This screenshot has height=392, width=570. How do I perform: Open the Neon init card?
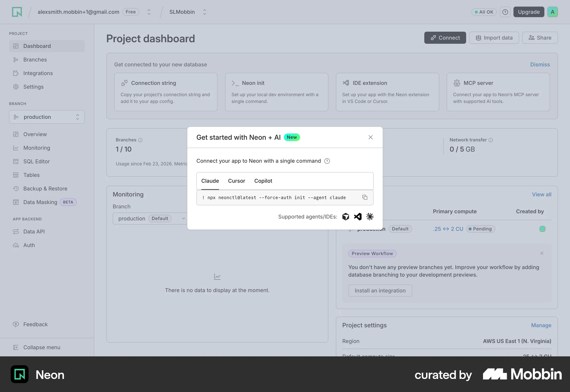277,92
